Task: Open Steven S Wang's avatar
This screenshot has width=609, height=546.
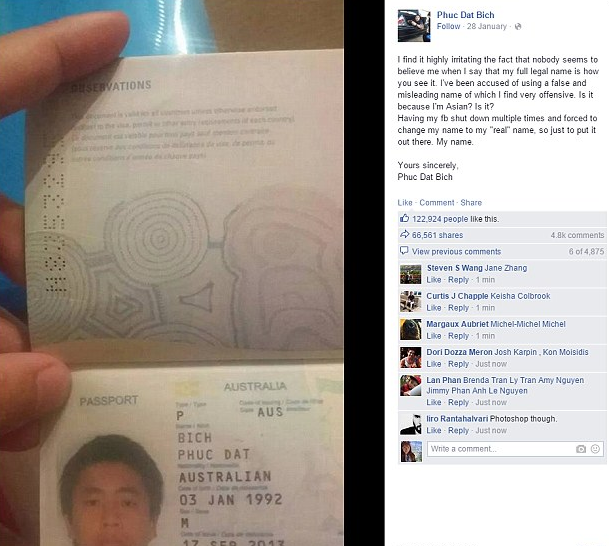Action: pos(411,274)
